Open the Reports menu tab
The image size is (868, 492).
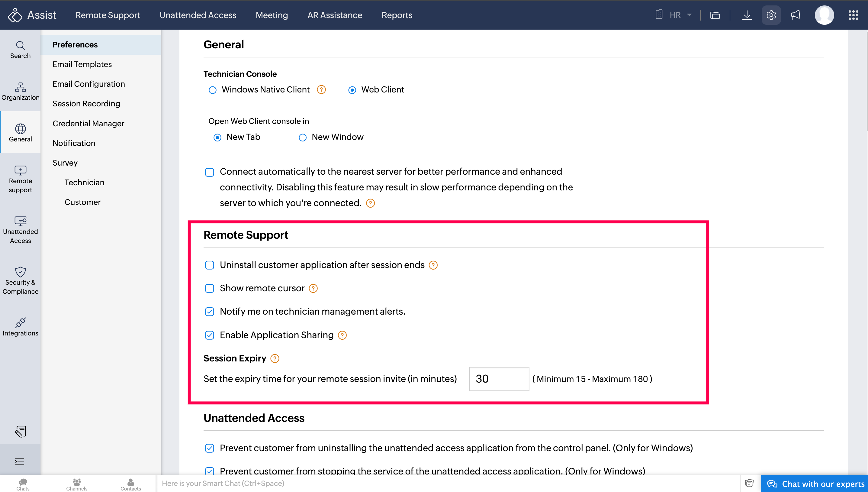click(397, 15)
